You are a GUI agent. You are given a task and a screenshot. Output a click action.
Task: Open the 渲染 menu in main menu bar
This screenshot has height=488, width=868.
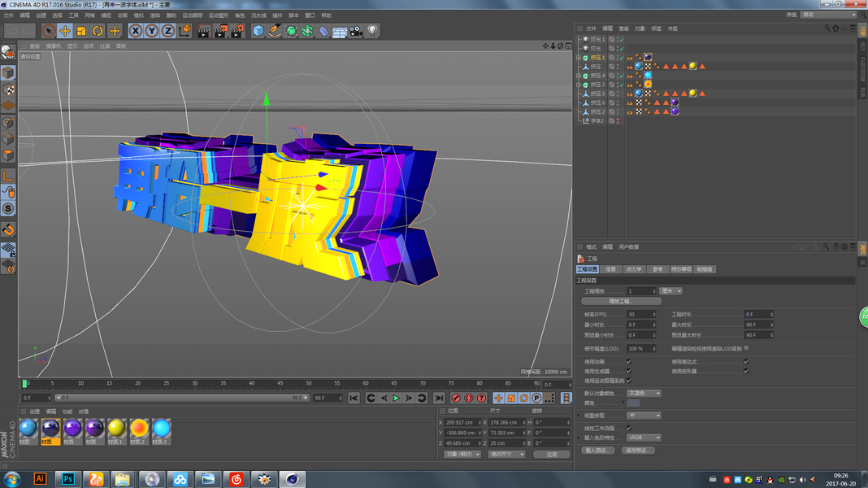pyautogui.click(x=155, y=15)
